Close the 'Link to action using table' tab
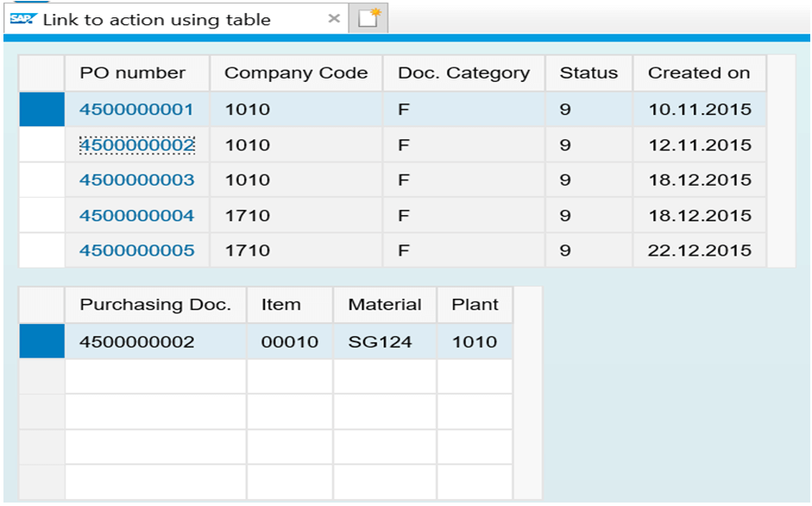 pyautogui.click(x=334, y=19)
